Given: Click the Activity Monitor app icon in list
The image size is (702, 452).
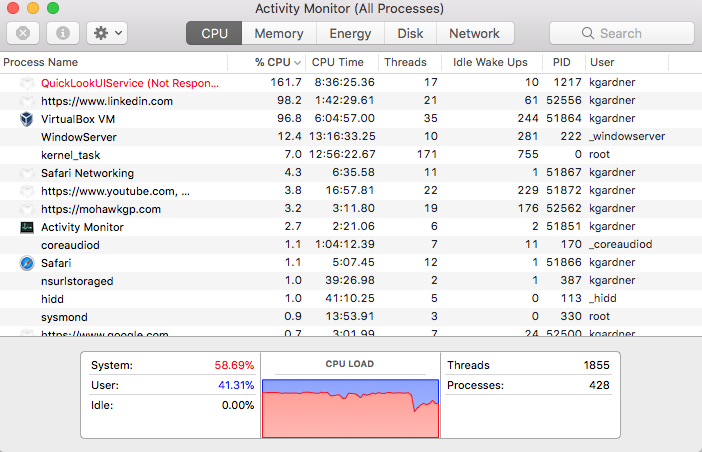Looking at the screenshot, I should [x=27, y=227].
